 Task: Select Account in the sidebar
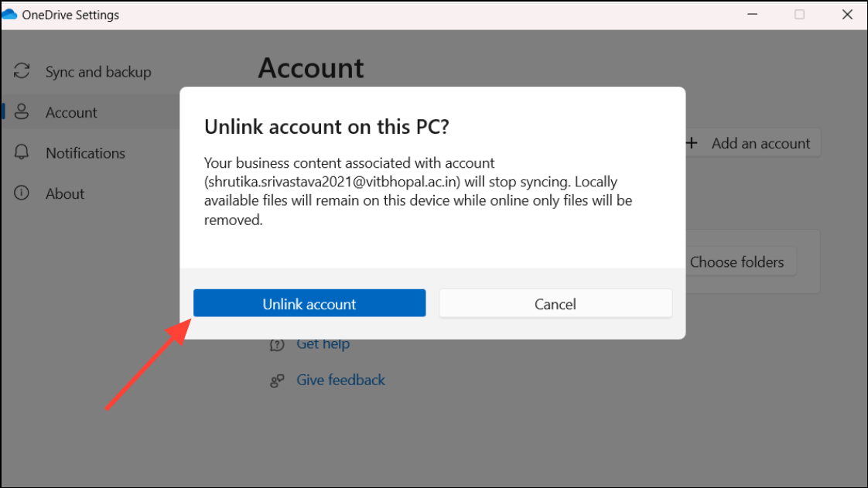click(91, 112)
